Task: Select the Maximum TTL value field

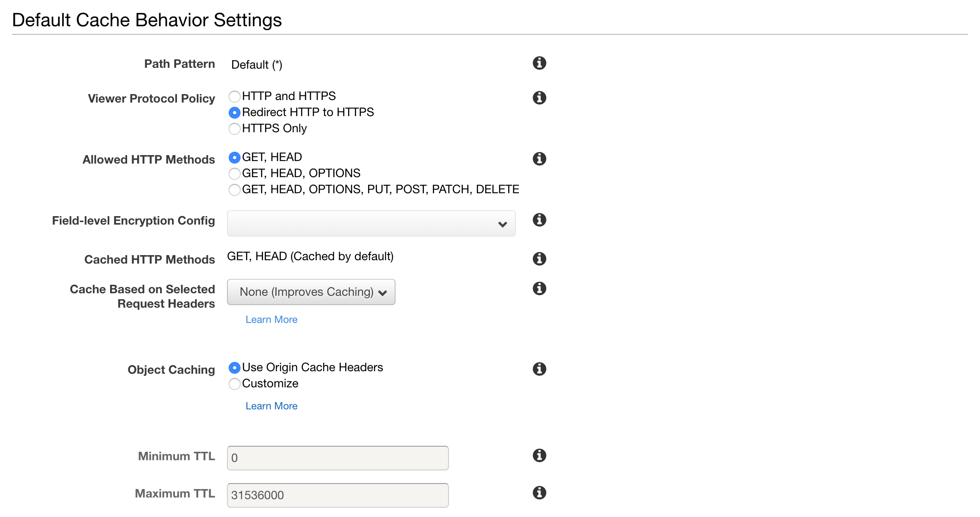Action: point(337,495)
